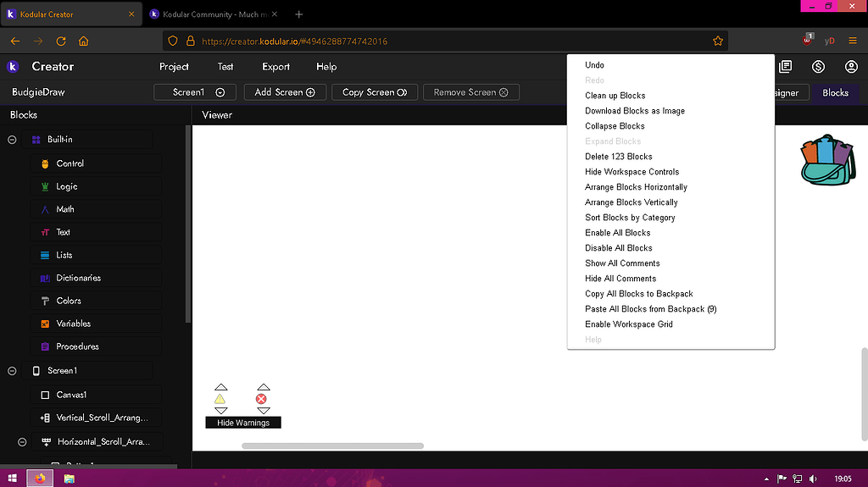Open File Explorer from the taskbar

pyautogui.click(x=69, y=479)
